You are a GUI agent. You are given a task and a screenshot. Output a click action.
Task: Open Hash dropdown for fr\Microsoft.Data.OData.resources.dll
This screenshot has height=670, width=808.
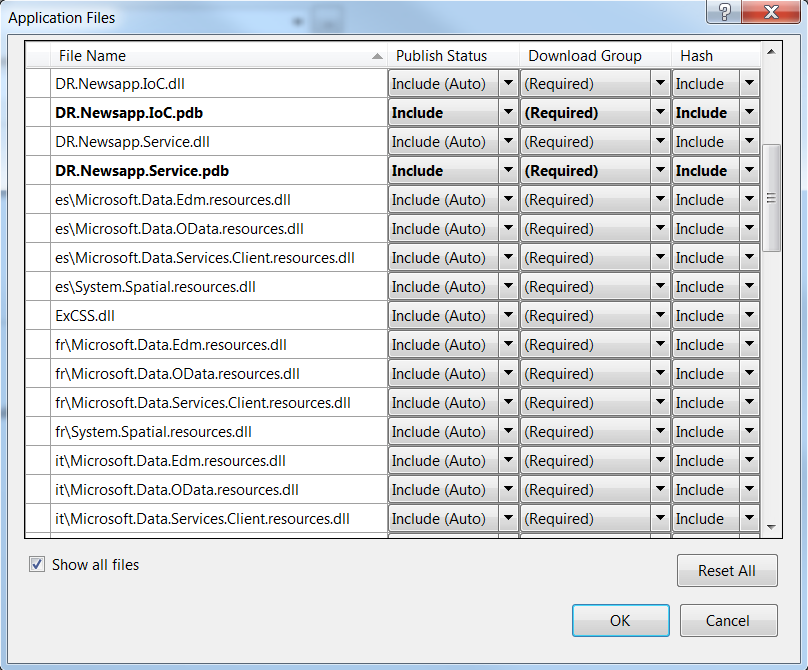[x=749, y=373]
